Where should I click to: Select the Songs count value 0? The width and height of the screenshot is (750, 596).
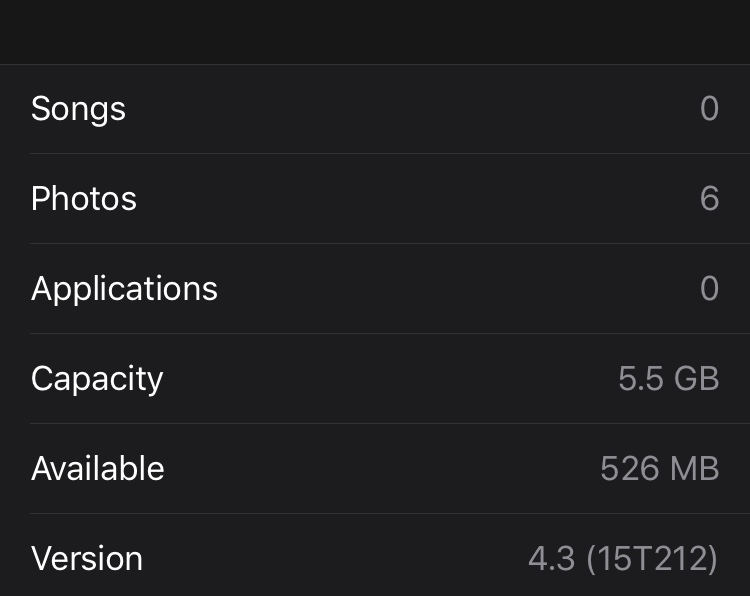tap(709, 108)
